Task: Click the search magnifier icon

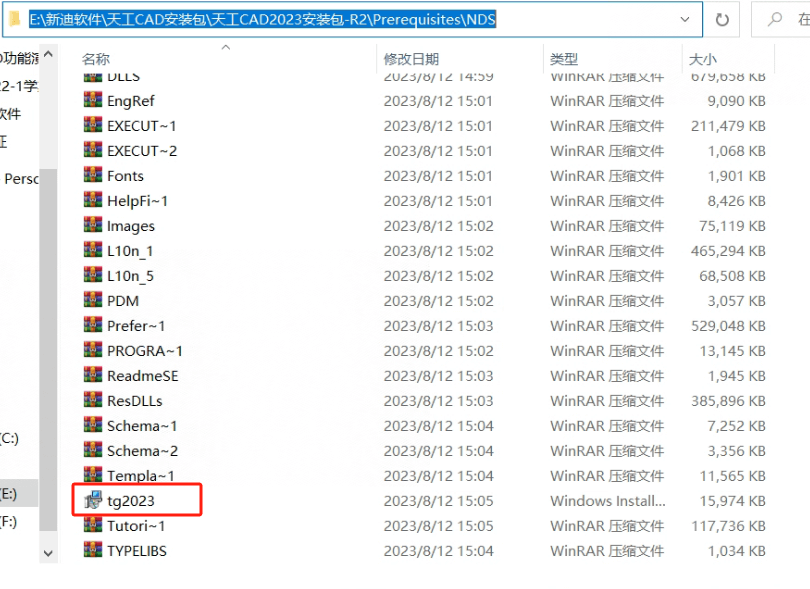Action: coord(774,19)
